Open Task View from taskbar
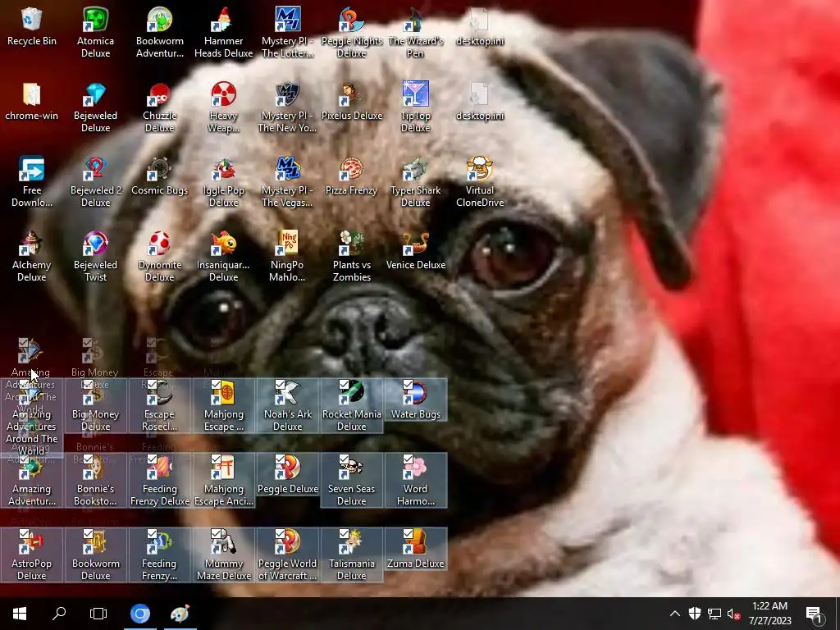This screenshot has width=840, height=630. [x=98, y=614]
